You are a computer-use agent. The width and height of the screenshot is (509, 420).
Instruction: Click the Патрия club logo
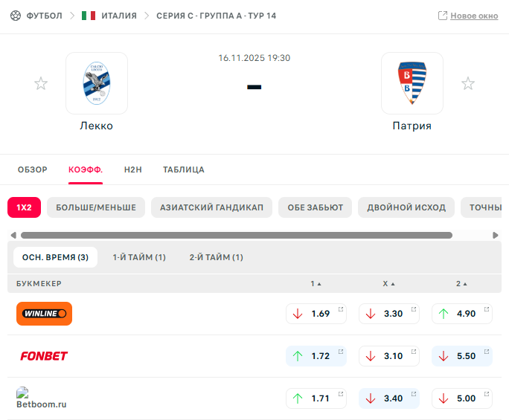click(x=412, y=83)
